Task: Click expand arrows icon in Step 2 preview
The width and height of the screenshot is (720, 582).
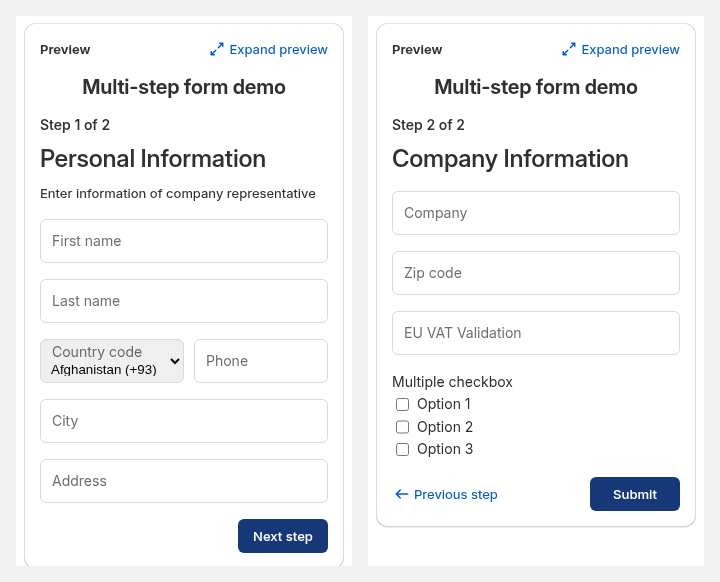Action: coord(569,50)
